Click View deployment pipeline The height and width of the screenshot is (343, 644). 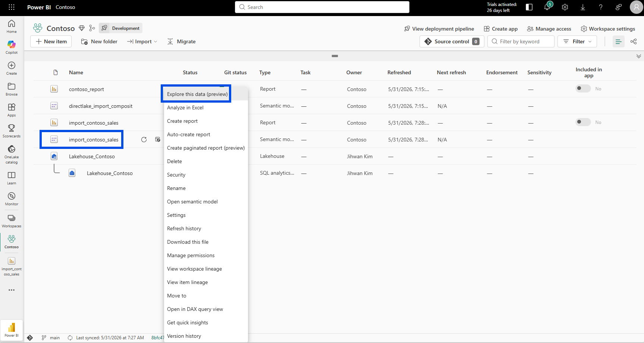click(x=439, y=29)
